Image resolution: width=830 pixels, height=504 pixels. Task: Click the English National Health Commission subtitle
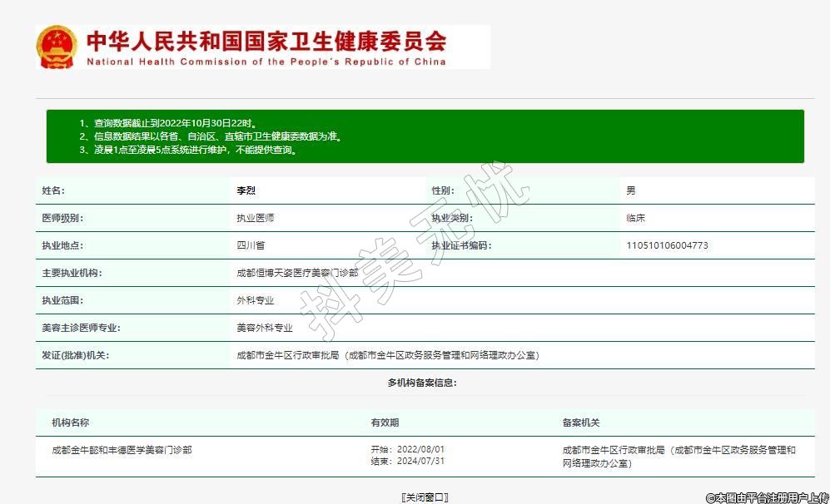pyautogui.click(x=266, y=62)
